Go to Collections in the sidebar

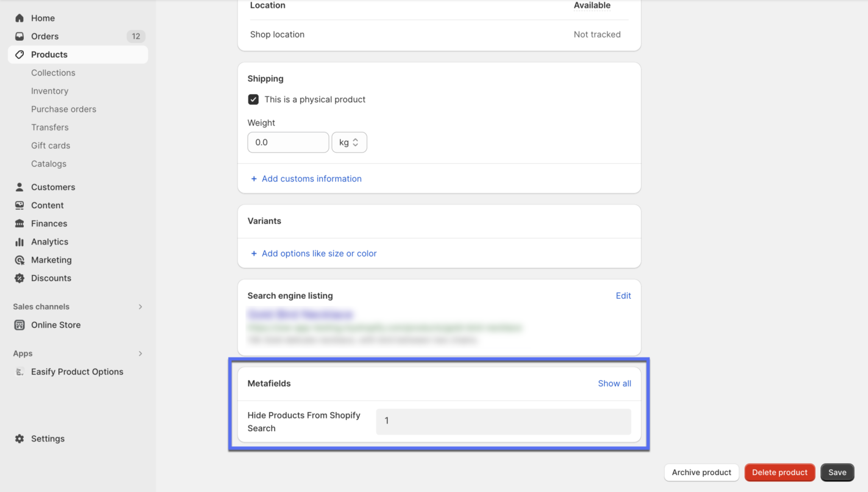pyautogui.click(x=53, y=72)
